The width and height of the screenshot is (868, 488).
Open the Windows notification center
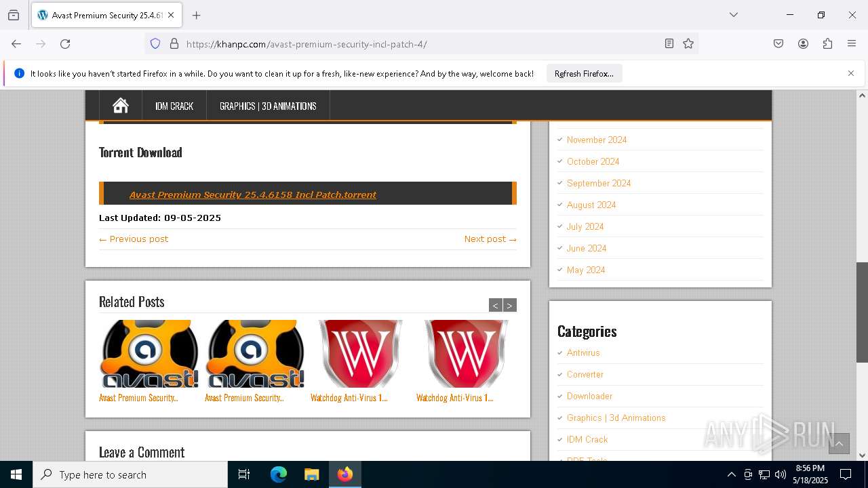846,474
